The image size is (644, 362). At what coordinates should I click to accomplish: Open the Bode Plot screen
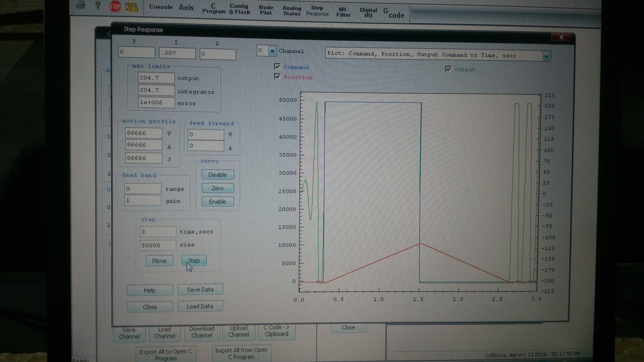(266, 10)
